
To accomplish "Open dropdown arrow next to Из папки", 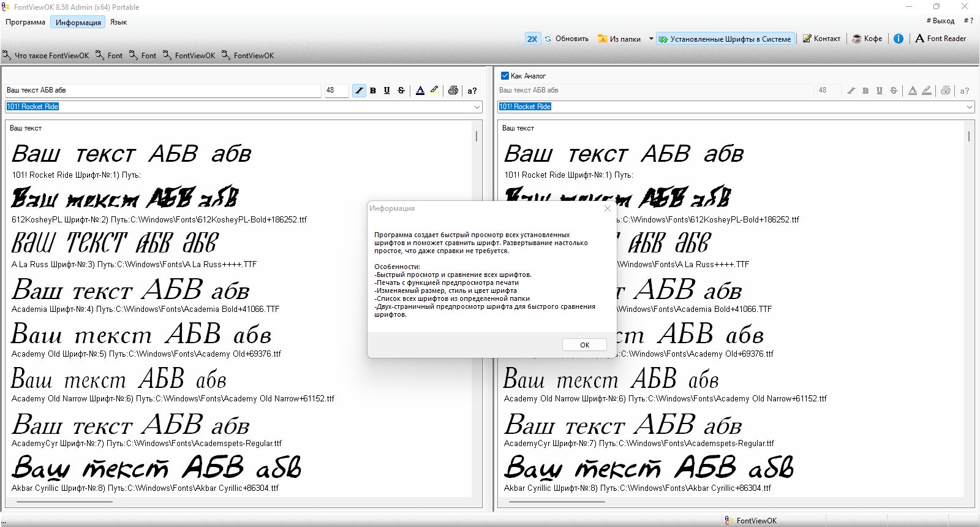I will (x=651, y=39).
